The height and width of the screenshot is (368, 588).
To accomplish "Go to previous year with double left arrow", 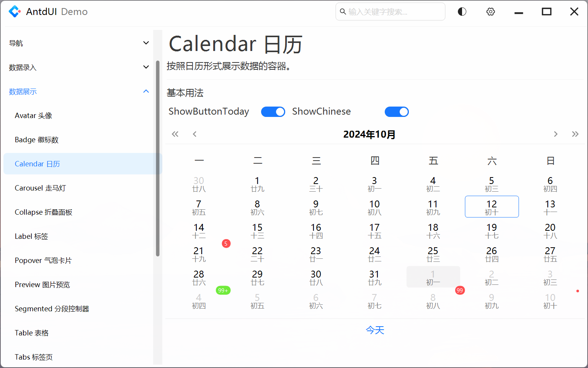I will (175, 134).
